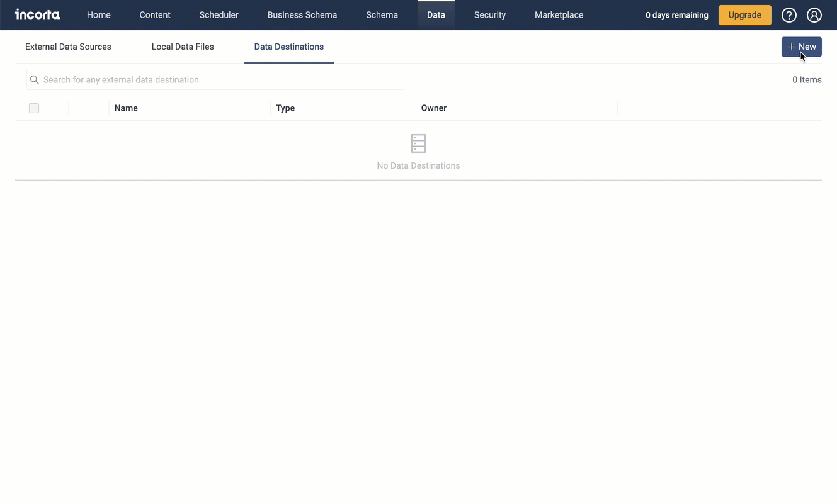Open the Content menu

[x=155, y=15]
